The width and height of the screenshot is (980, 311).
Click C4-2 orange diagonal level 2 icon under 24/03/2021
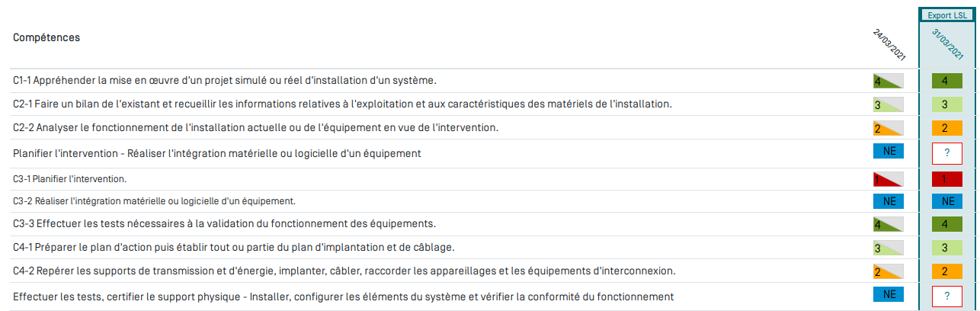click(888, 271)
